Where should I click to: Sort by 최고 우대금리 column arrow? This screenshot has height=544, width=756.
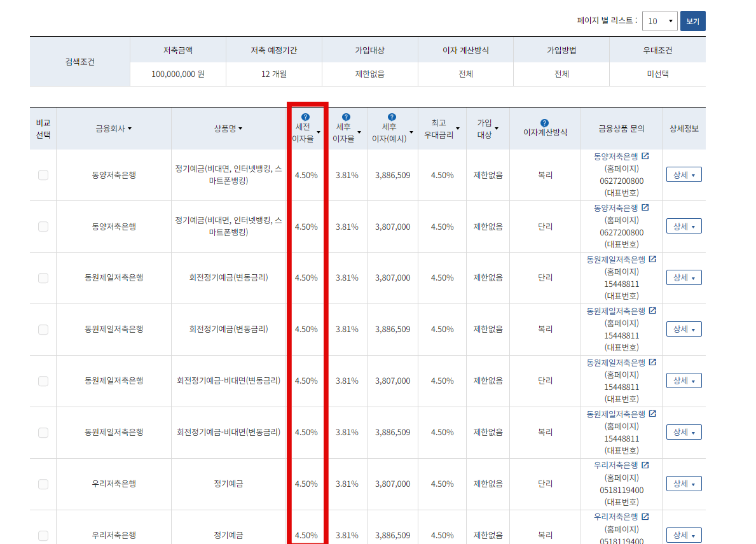[x=458, y=129]
